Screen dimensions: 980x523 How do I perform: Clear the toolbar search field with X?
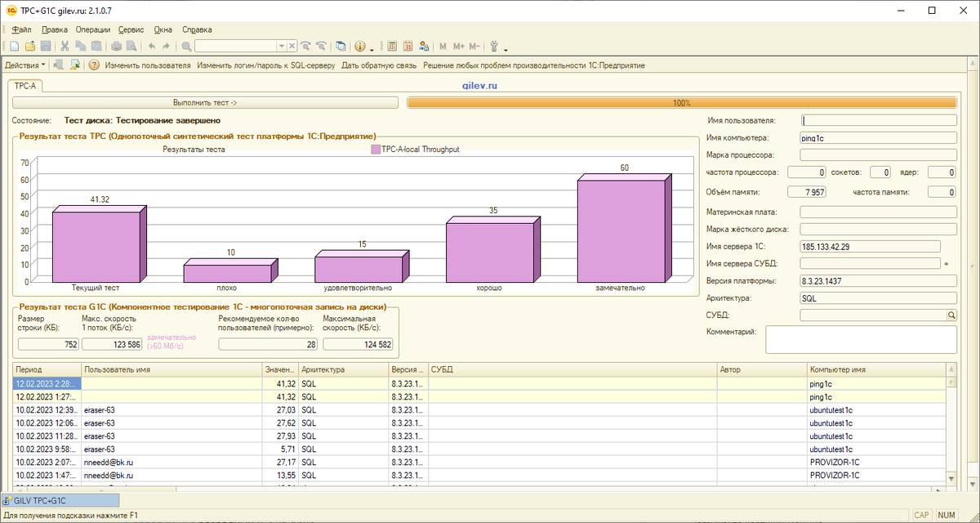[292, 47]
